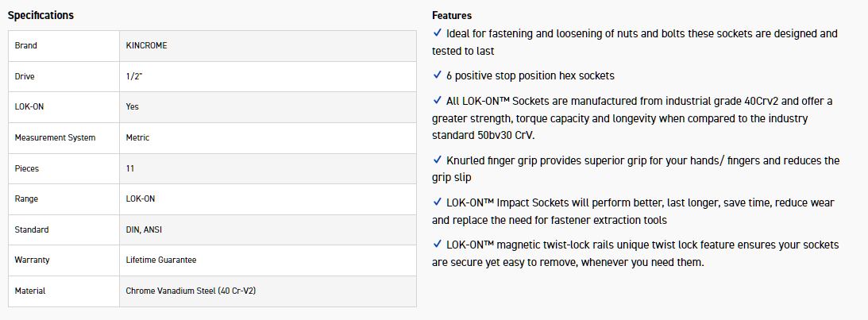868x320 pixels.
Task: Click the checkmark before "LOK-ON™ Impact Sockets"
Action: click(x=438, y=202)
